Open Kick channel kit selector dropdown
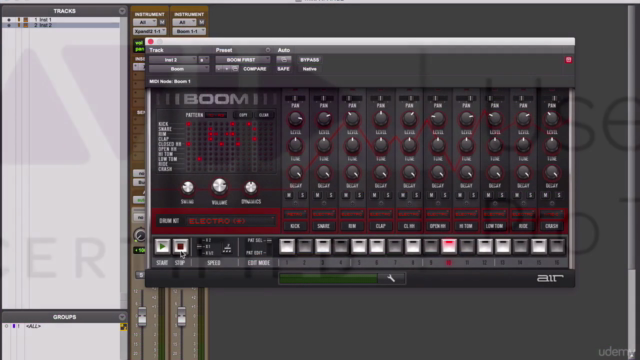The height and width of the screenshot is (360, 640). pyautogui.click(x=295, y=214)
